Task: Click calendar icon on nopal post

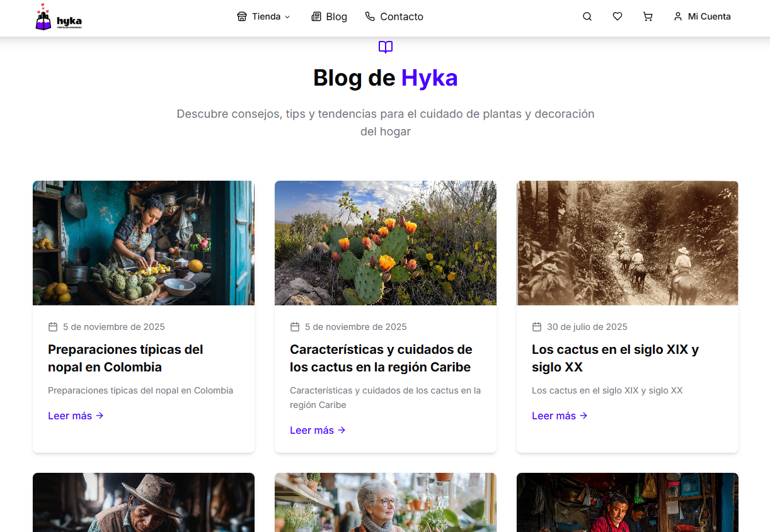Action: (53, 327)
